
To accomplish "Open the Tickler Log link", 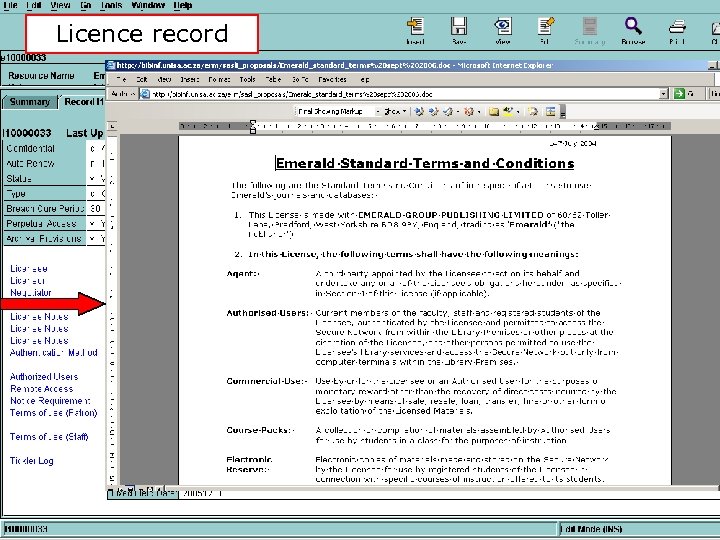I will pyautogui.click(x=31, y=460).
